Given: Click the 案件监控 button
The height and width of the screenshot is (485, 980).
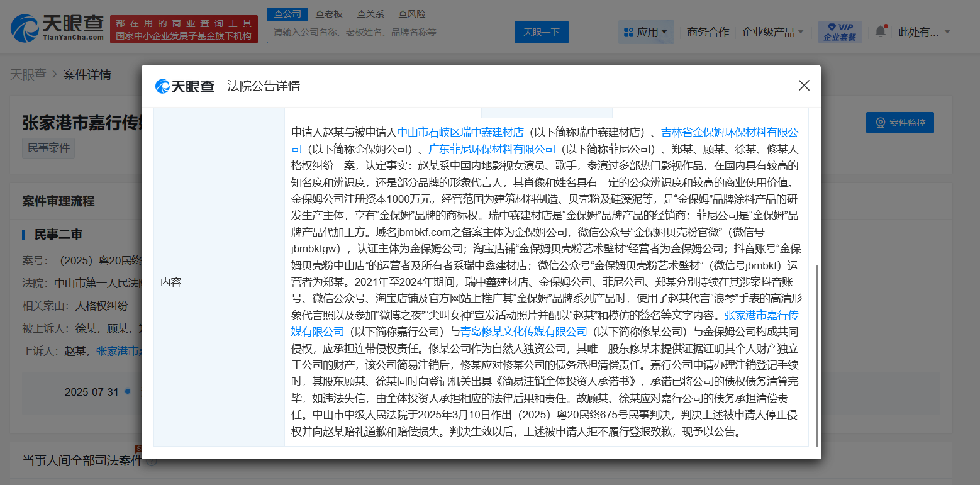Looking at the screenshot, I should [x=899, y=123].
